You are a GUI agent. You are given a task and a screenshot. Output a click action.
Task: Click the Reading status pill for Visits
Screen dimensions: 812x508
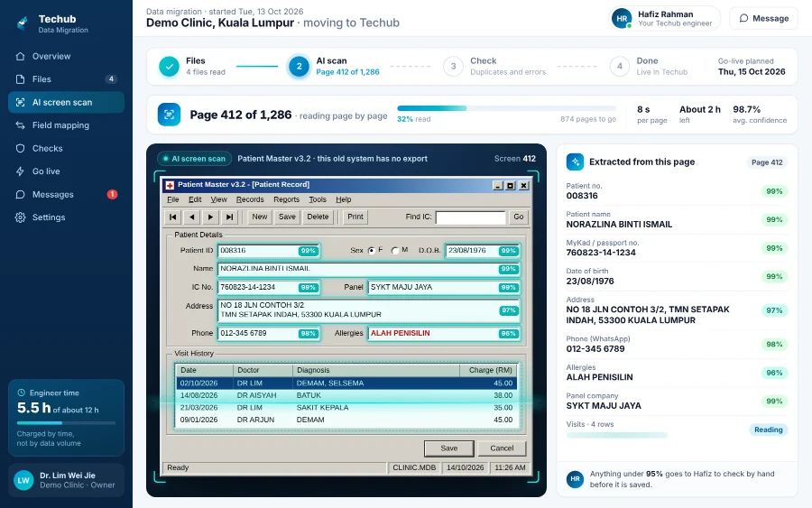[769, 429]
